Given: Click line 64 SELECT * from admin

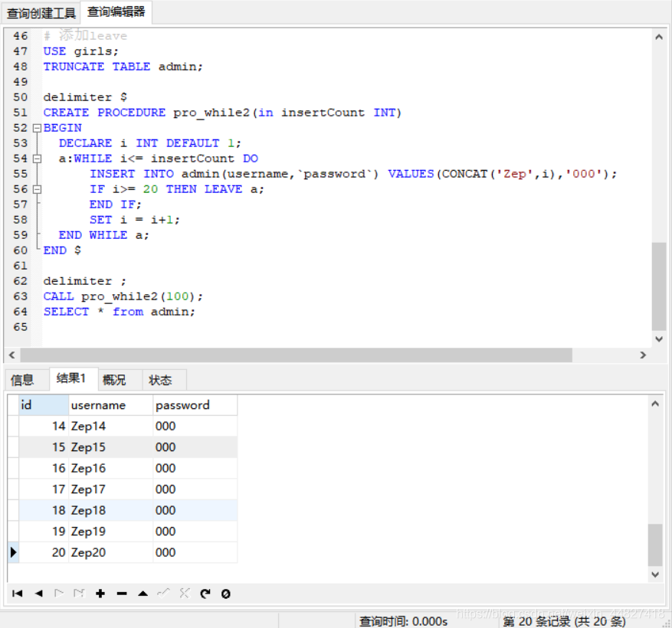Looking at the screenshot, I should 119,312.
